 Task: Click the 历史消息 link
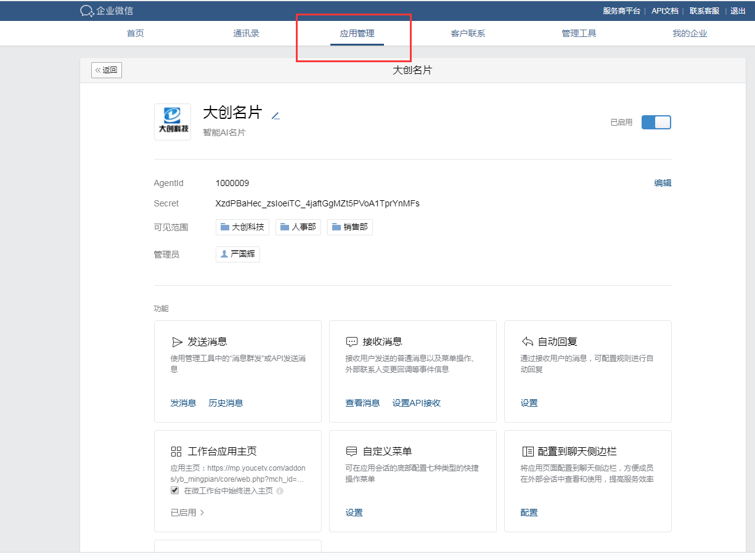click(x=226, y=403)
